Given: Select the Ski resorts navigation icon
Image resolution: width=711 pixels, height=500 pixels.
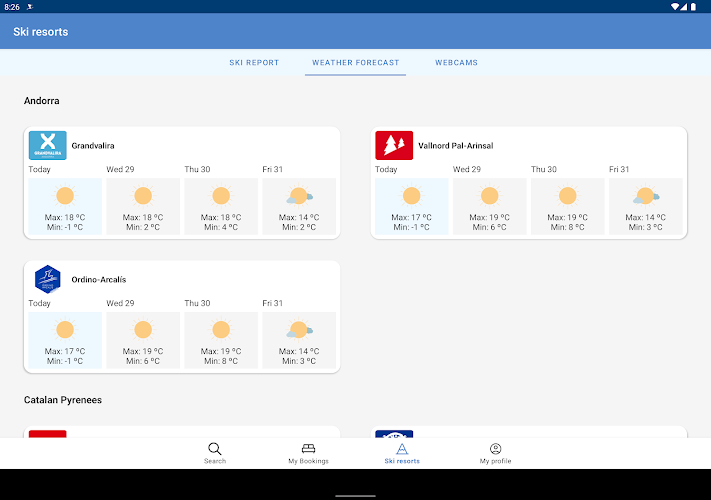Looking at the screenshot, I should tap(402, 449).
